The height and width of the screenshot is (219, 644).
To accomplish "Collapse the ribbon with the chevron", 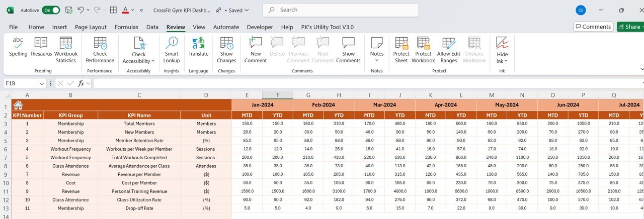I will [641, 69].
